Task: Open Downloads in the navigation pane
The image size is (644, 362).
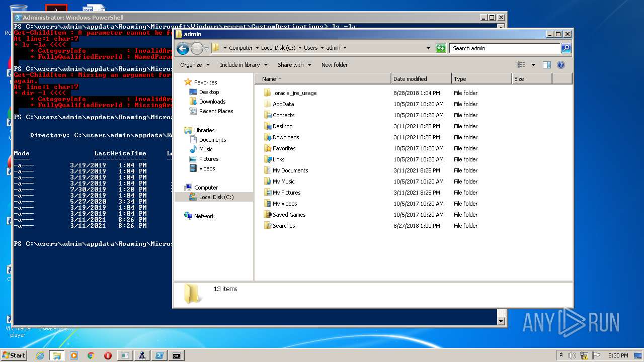Action: [212, 102]
